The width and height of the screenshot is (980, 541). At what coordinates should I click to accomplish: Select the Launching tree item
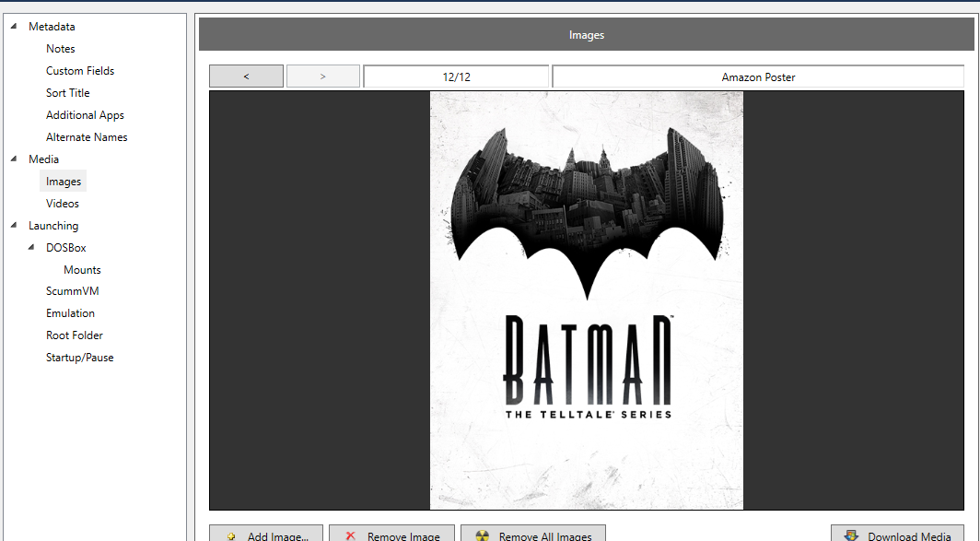coord(53,226)
